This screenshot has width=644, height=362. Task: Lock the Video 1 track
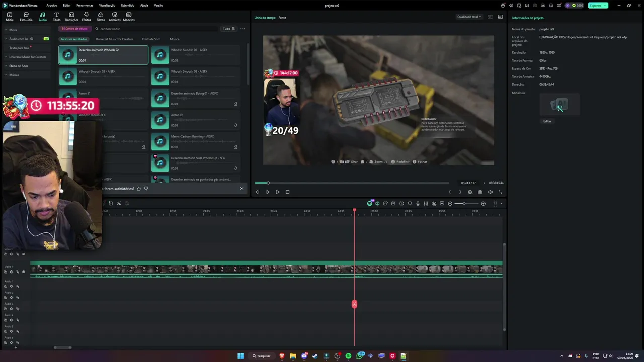click(6, 271)
